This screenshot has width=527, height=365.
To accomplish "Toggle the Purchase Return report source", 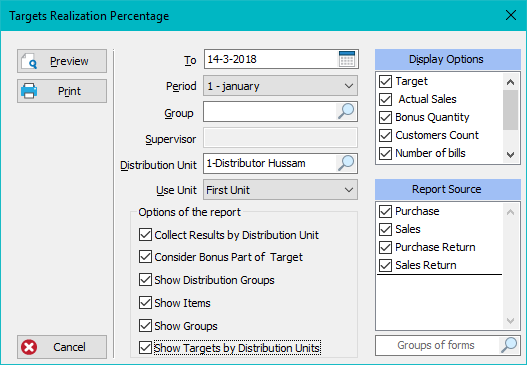I will pyautogui.click(x=386, y=247).
